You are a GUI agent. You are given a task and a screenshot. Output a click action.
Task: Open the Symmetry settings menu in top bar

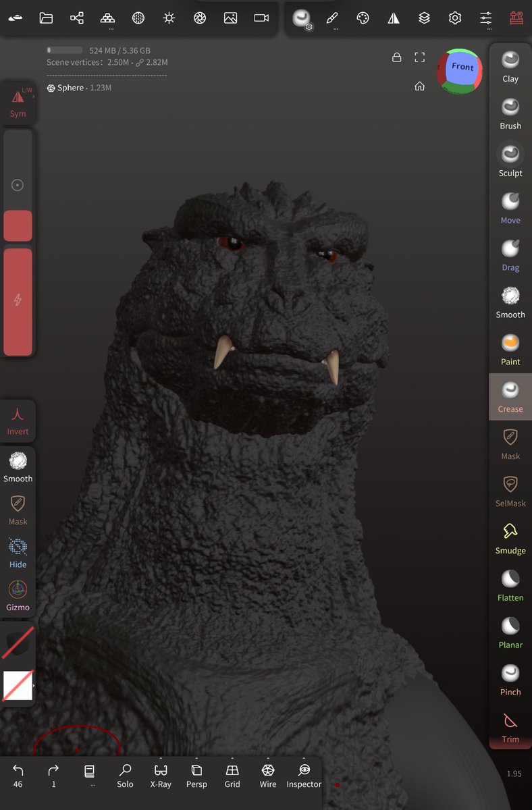[x=394, y=18]
